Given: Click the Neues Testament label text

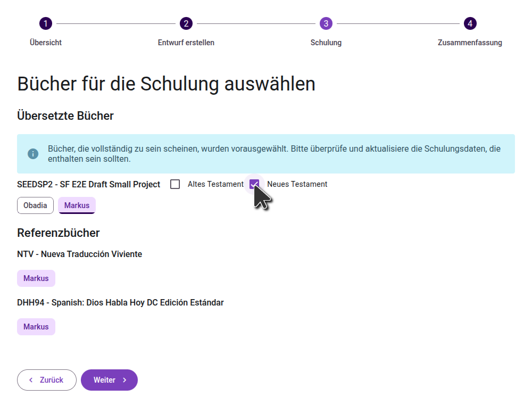Looking at the screenshot, I should pyautogui.click(x=297, y=184).
